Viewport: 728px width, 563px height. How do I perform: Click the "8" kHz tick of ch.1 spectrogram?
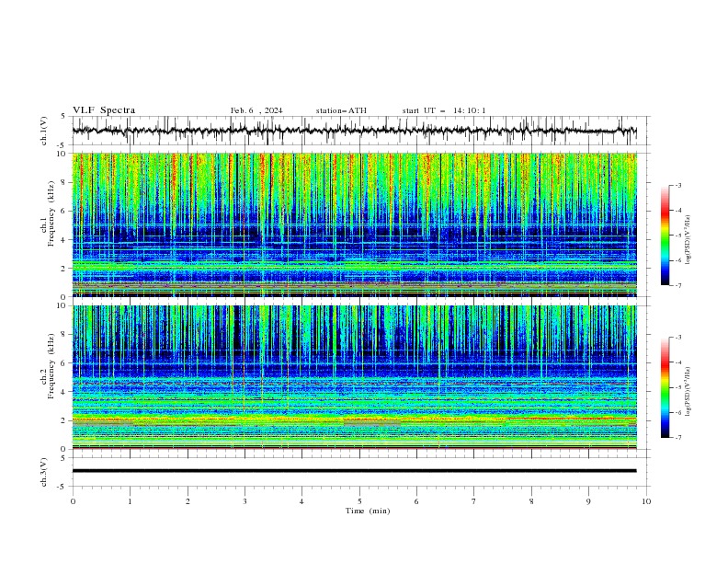pyautogui.click(x=64, y=182)
